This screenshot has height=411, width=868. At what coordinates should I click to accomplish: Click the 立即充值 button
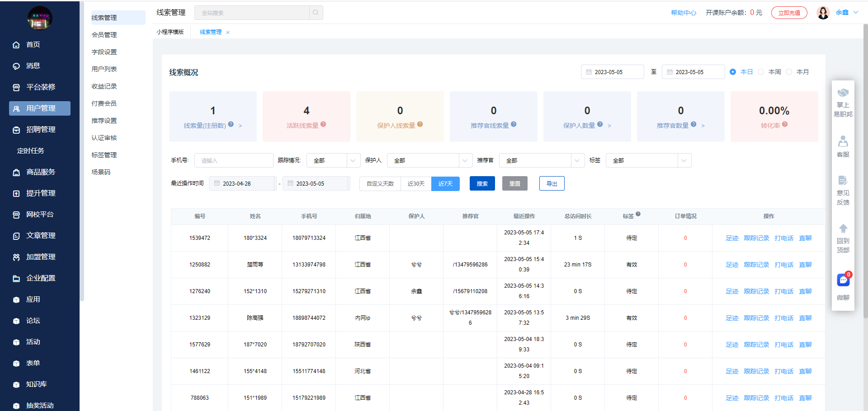tap(789, 13)
